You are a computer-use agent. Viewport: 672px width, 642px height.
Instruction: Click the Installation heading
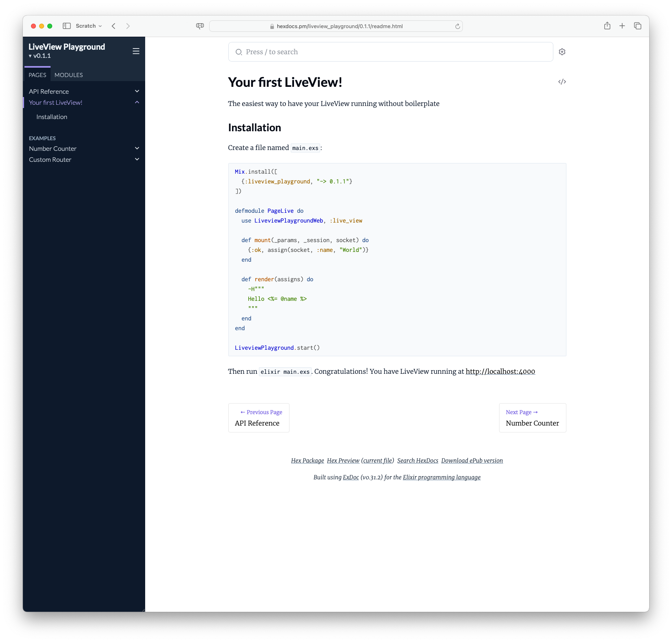coord(254,128)
